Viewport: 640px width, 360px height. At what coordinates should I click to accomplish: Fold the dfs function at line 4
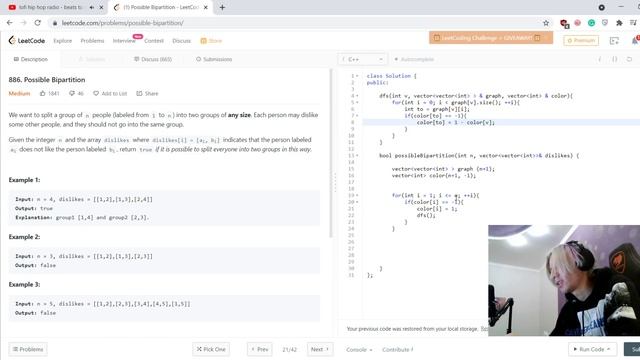tap(357, 96)
